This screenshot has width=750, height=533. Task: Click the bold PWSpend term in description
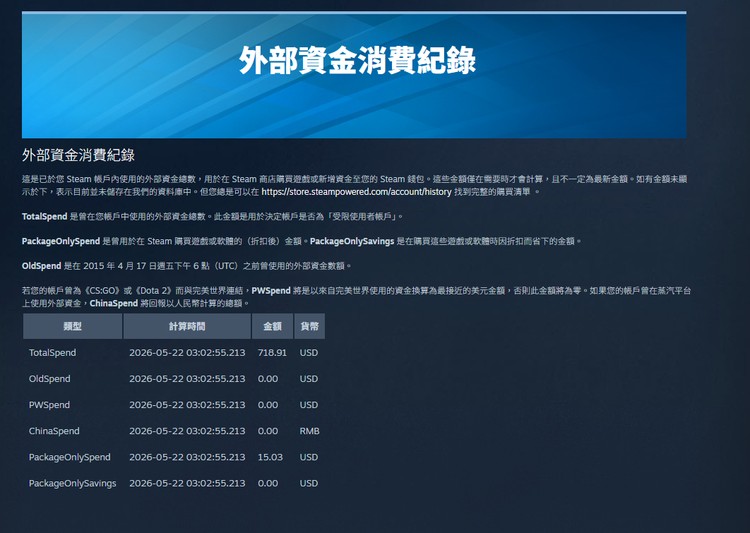[x=271, y=290]
